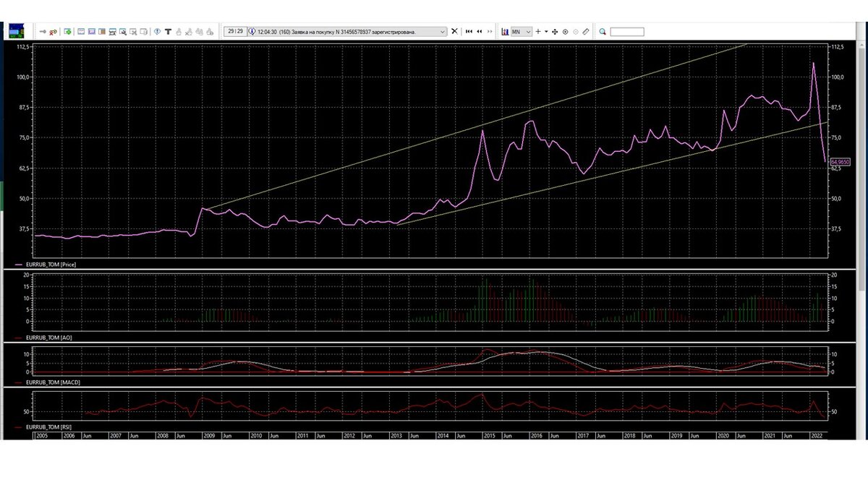Click the EURRUB_TOM [Price] legend label

tap(51, 265)
